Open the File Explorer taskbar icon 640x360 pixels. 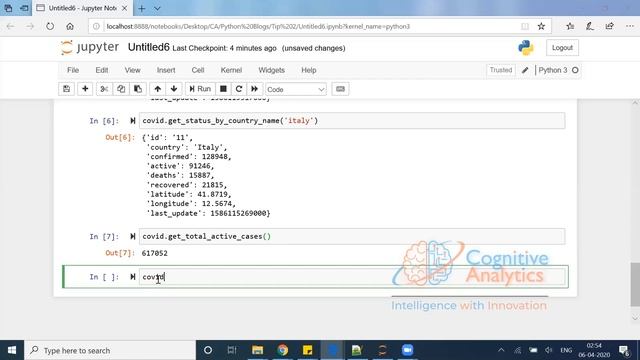257,350
